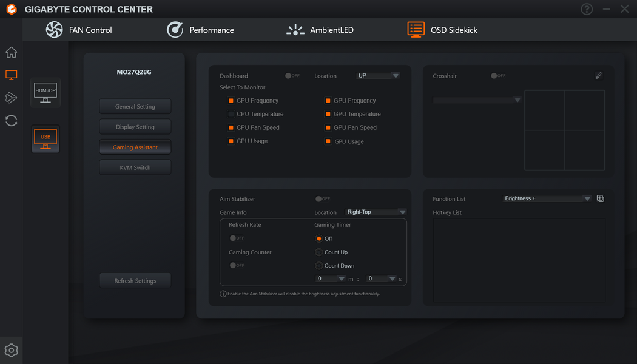Viewport: 637px width, 364px height.
Task: Expand the Dashboard Location dropdown showing UP
Action: [378, 76]
